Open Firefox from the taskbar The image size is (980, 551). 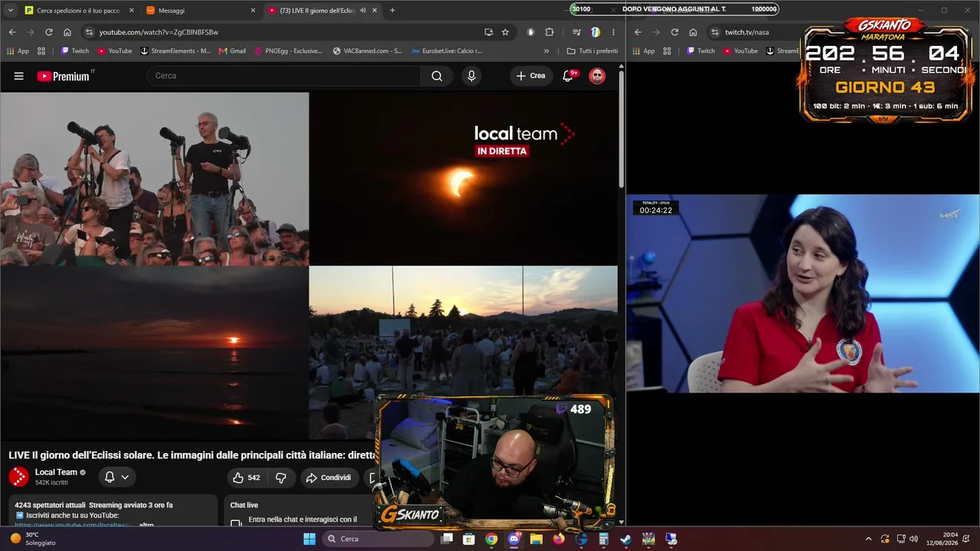[559, 539]
